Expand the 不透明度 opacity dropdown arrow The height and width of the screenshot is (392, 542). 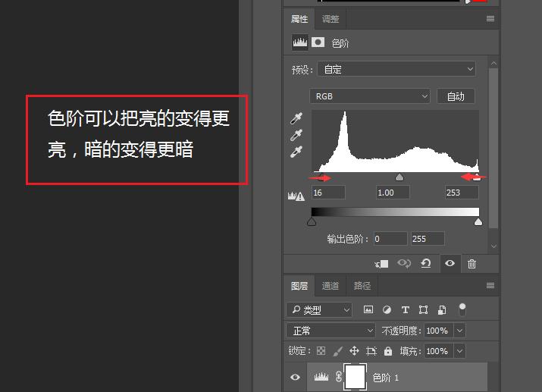click(459, 331)
